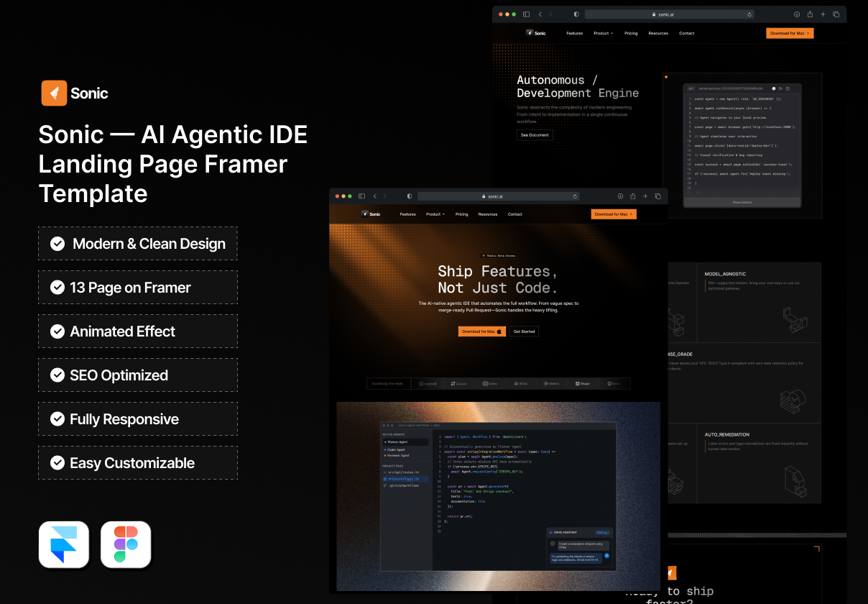The height and width of the screenshot is (604, 868).
Task: Expand the Product dropdown in back browser navbar
Action: tap(603, 33)
